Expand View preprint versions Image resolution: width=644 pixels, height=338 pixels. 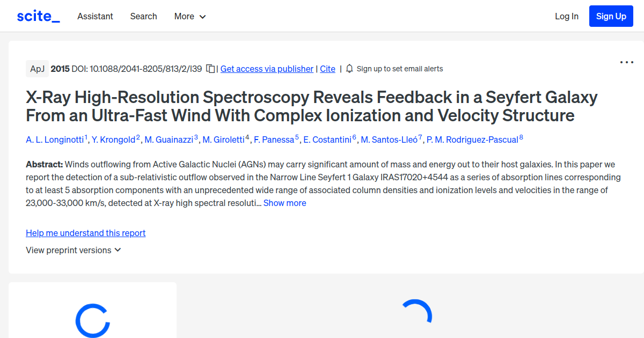[74, 250]
